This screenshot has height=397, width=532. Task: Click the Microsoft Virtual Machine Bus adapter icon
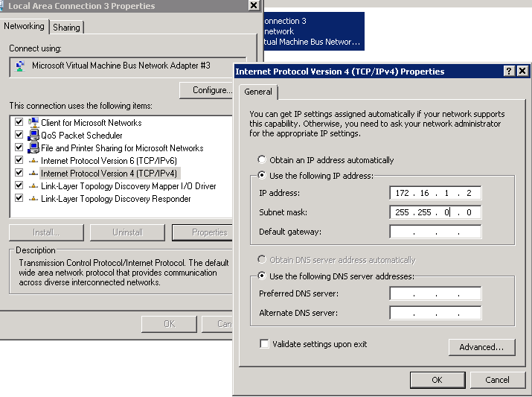[x=21, y=66]
